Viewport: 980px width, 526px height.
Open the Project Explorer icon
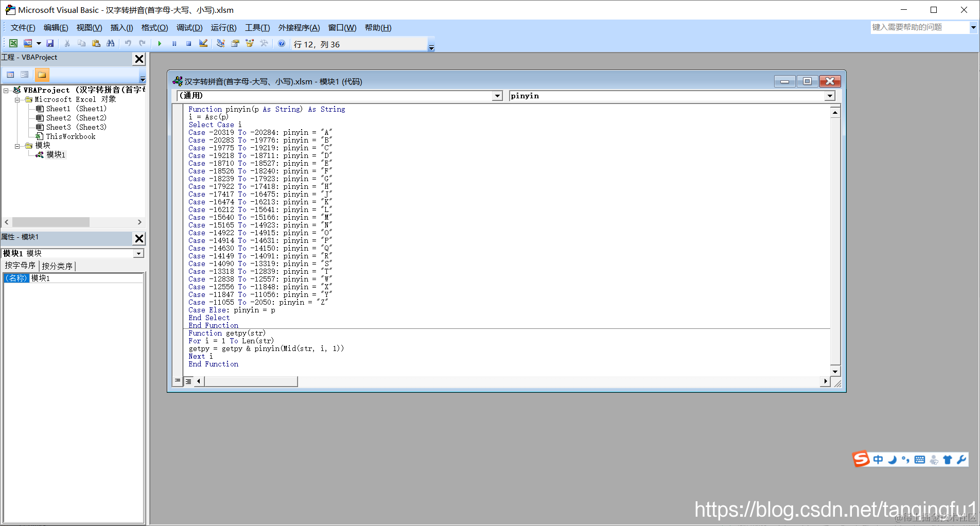point(220,44)
